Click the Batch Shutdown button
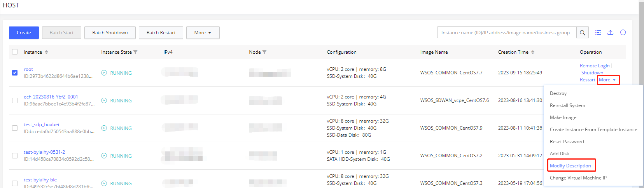 tap(110, 33)
